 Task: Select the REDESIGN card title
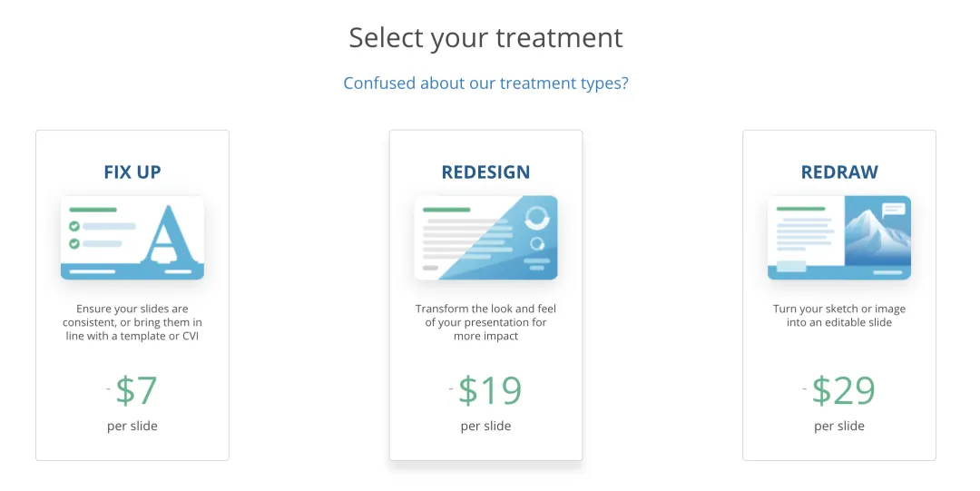[x=485, y=172]
